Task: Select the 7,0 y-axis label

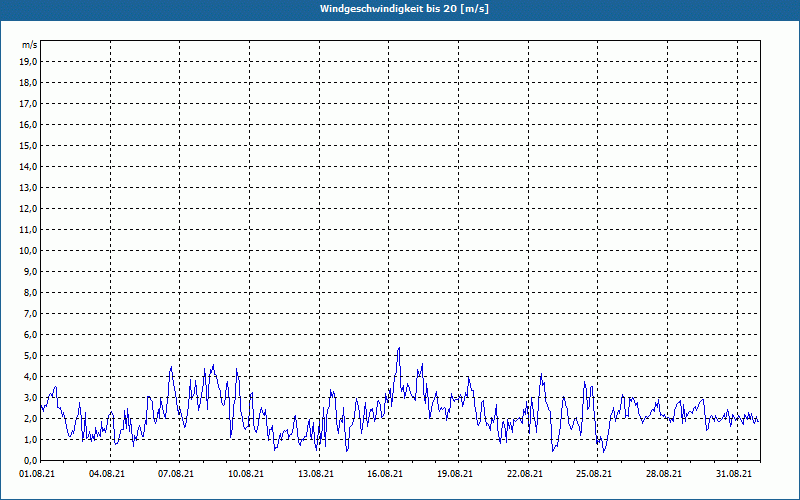Action: click(30, 314)
